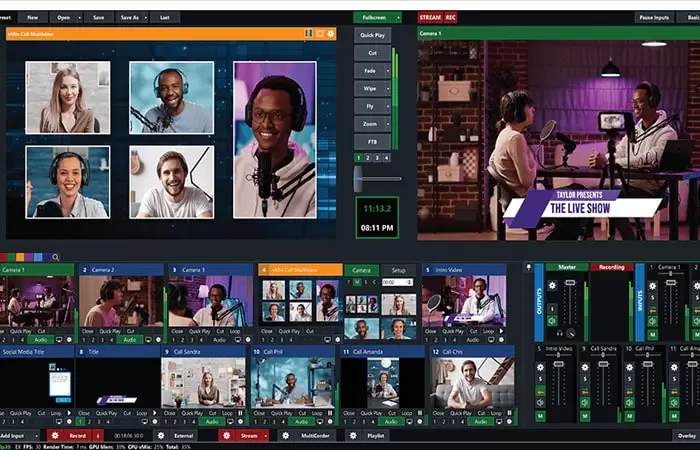Open Call Phil mixer channel settings gear
The image size is (700, 450).
point(629,367)
